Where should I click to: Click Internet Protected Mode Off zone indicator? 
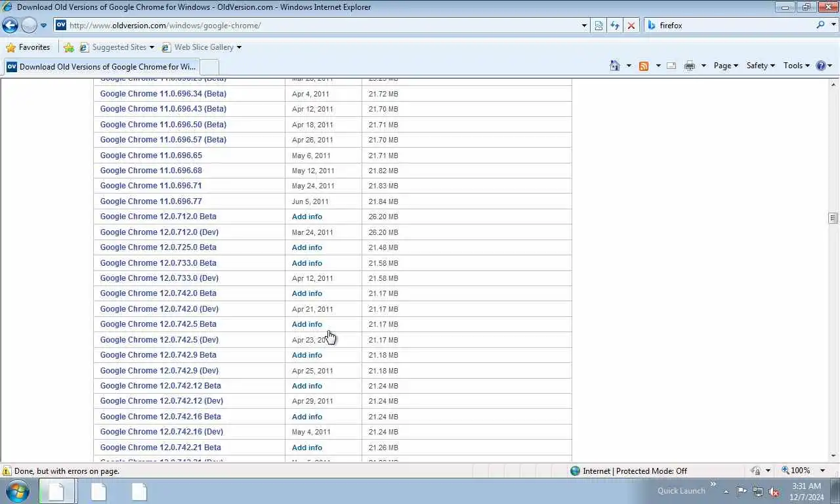pos(628,471)
